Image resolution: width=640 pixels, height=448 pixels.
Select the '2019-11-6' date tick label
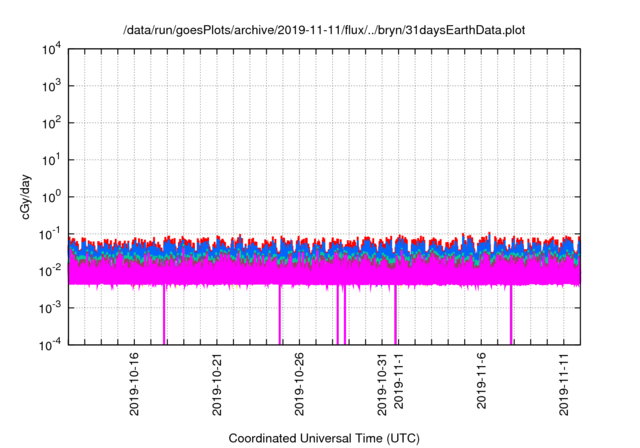481,381
